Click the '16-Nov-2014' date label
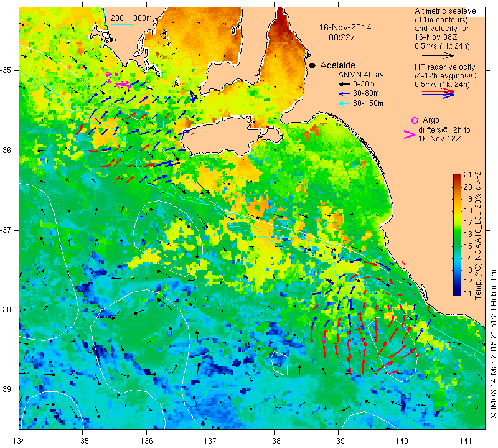Viewport: 498px width, 448px height. [x=345, y=27]
